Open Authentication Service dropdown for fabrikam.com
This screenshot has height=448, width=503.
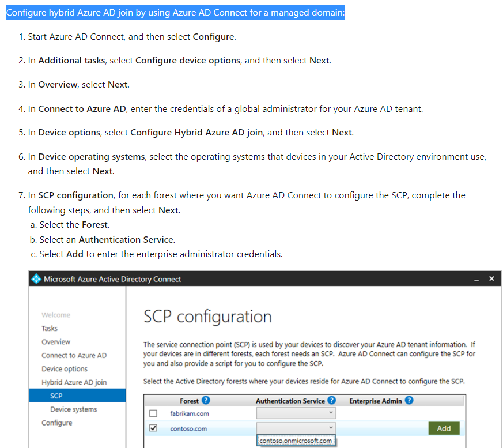click(296, 412)
